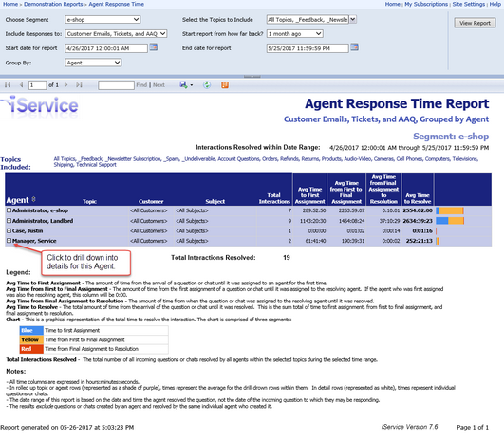504x439 pixels.
Task: Expand the Manager, Service agent row
Action: [x=9, y=241]
